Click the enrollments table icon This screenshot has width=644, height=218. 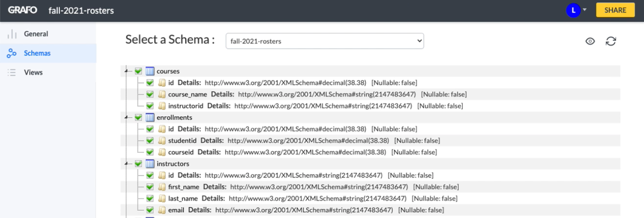(150, 118)
